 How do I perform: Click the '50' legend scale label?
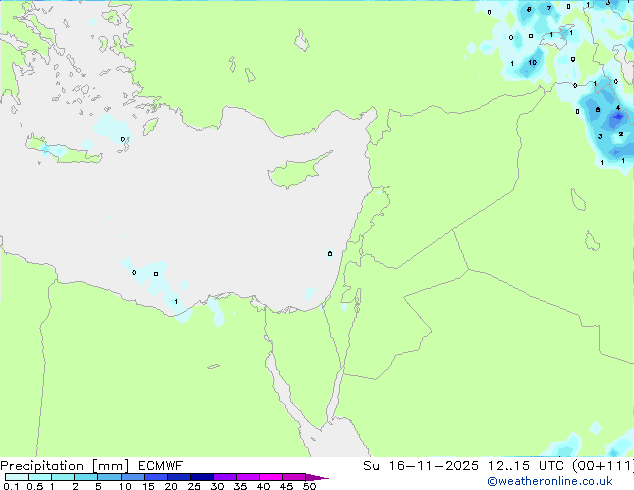pos(309,486)
